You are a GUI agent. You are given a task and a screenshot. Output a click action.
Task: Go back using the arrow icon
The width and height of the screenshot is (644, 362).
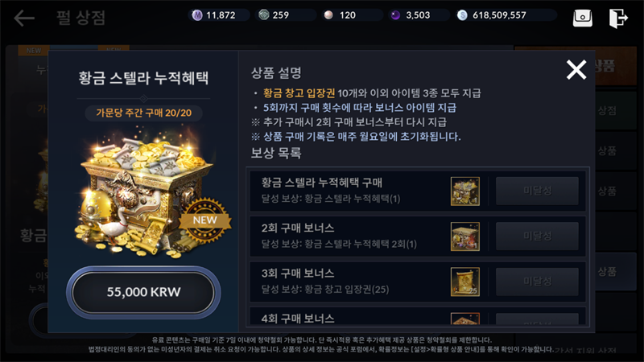24,18
